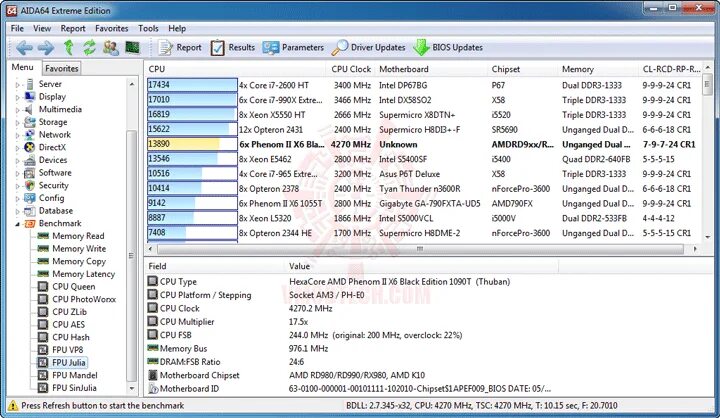The image size is (720, 418).
Task: Click the Results toolbar button
Action: point(232,47)
